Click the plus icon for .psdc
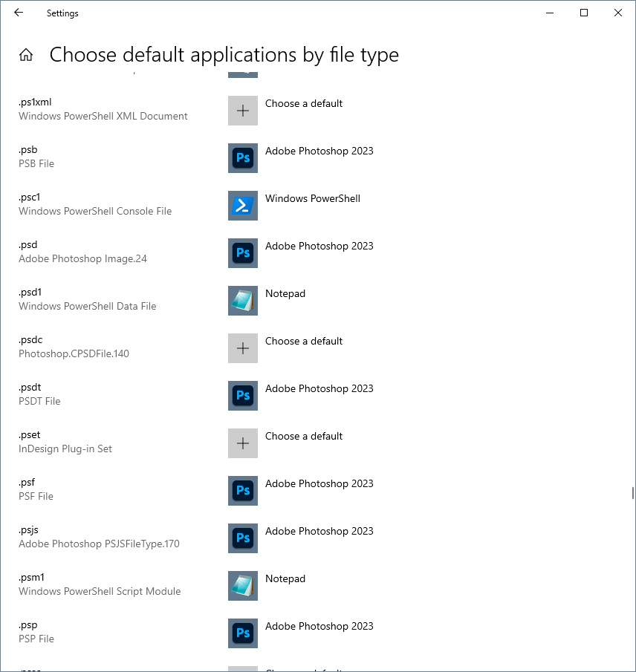The image size is (636, 672). (243, 348)
